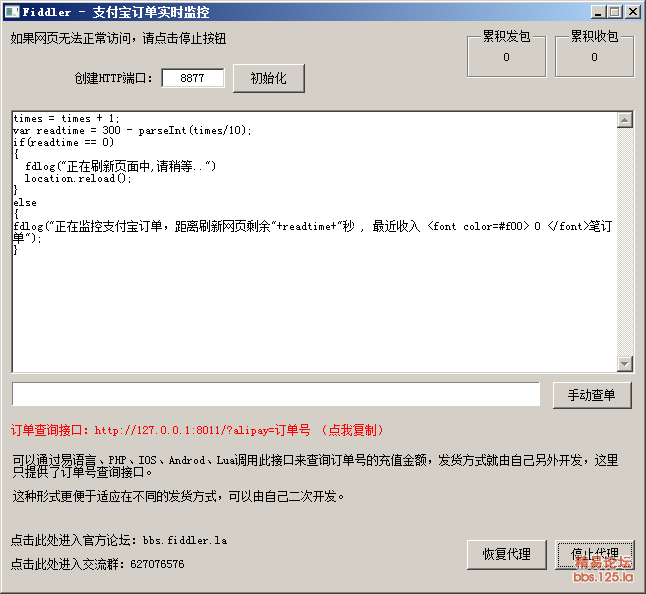This screenshot has height=594, width=646.
Task: Focus the HTTP port field showing 8877
Action: point(193,78)
